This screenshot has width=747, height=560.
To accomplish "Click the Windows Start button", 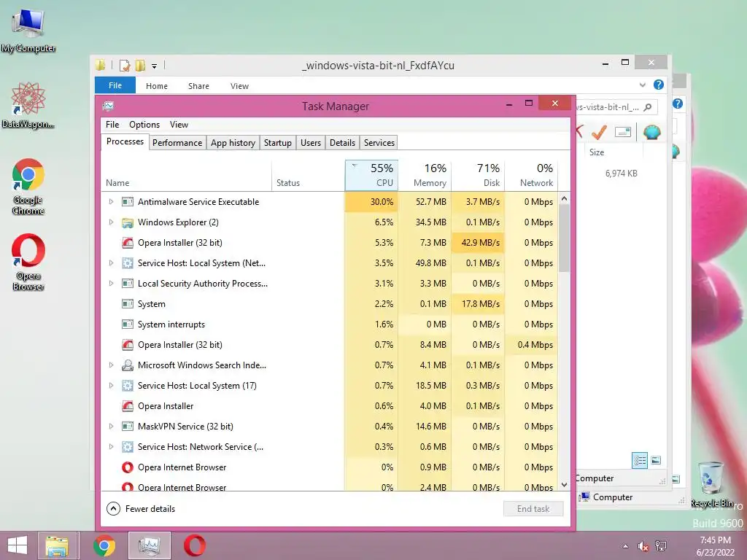I will pos(18,545).
